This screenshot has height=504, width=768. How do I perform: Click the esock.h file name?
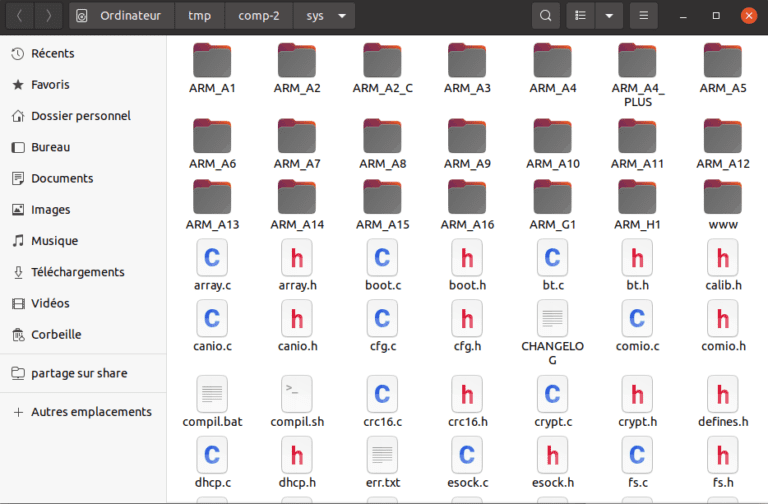(x=552, y=482)
